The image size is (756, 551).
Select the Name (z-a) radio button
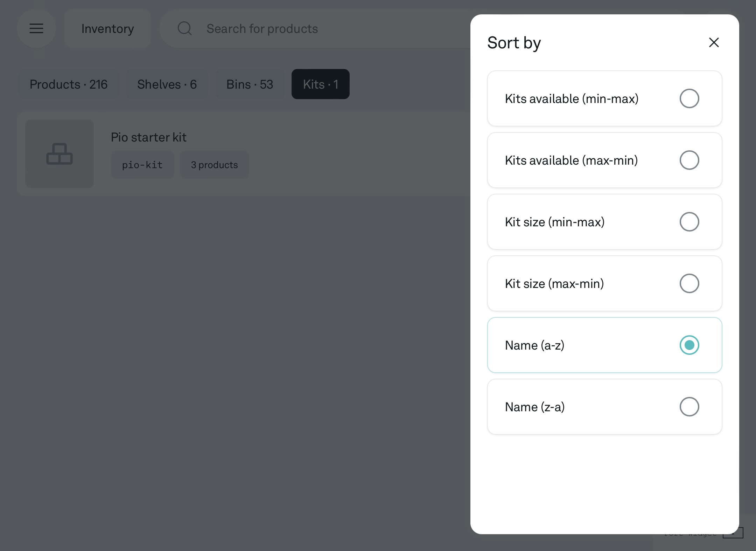[689, 407]
